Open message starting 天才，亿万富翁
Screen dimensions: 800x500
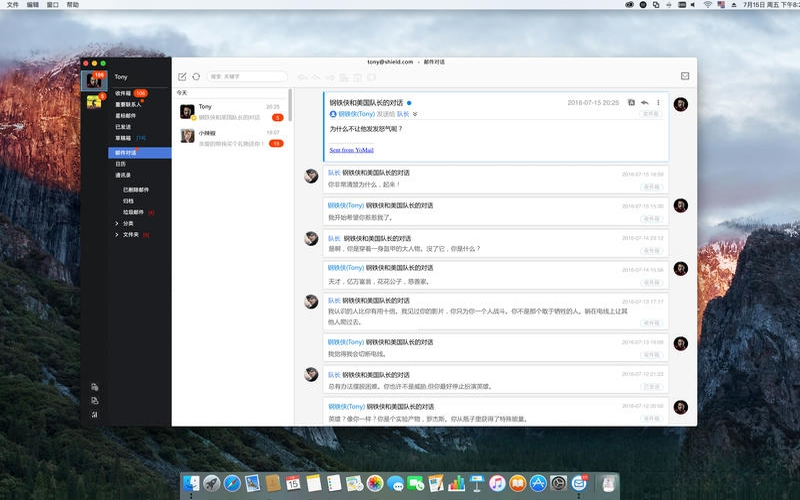[x=496, y=275]
